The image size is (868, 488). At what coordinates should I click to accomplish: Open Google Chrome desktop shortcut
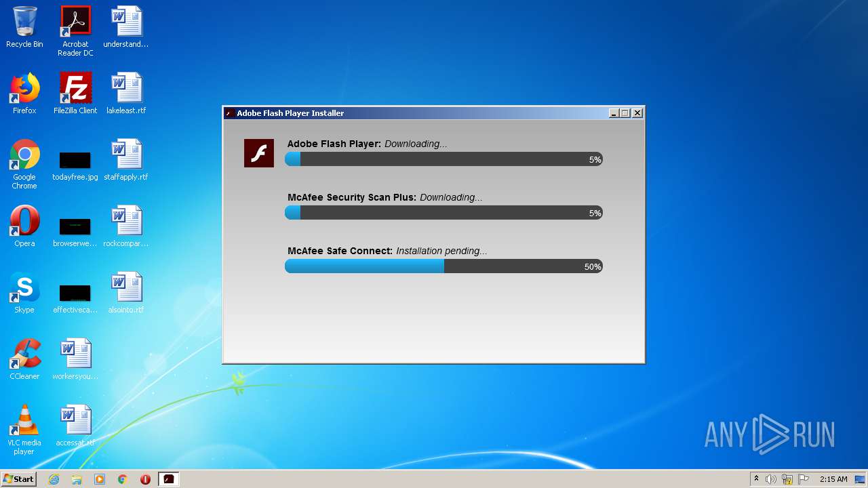tap(24, 164)
